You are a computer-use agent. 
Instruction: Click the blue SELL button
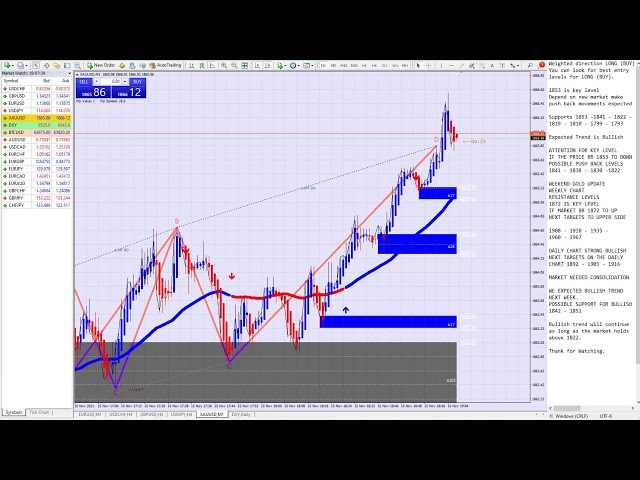click(x=85, y=82)
